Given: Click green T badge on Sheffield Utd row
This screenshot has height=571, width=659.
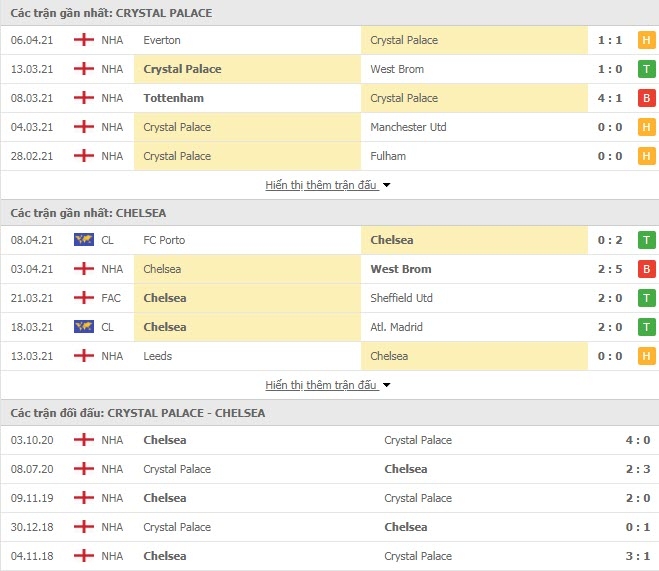Looking at the screenshot, I should (x=646, y=298).
